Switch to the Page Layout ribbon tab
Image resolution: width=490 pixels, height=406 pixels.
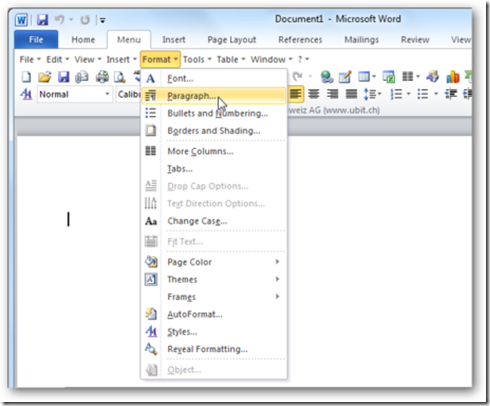232,40
